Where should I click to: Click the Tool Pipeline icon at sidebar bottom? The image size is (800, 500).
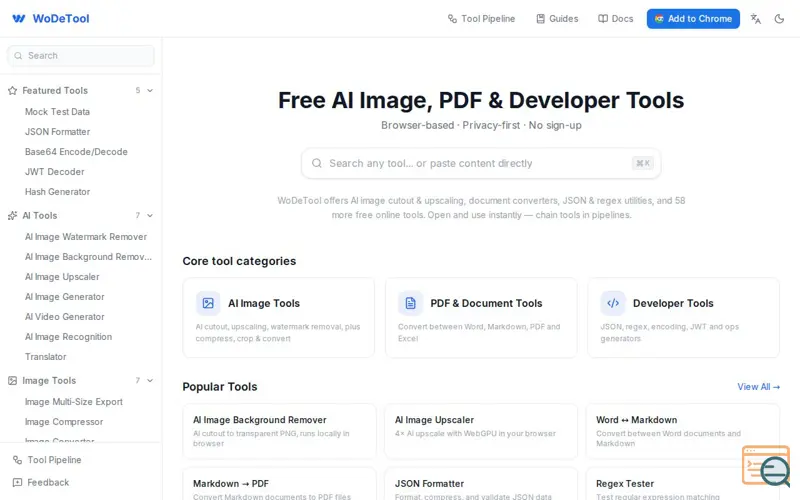pos(17,460)
